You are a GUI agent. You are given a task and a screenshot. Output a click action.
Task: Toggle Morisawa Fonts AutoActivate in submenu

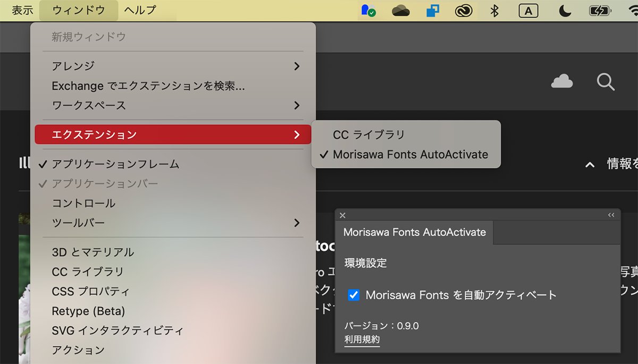[406, 155]
